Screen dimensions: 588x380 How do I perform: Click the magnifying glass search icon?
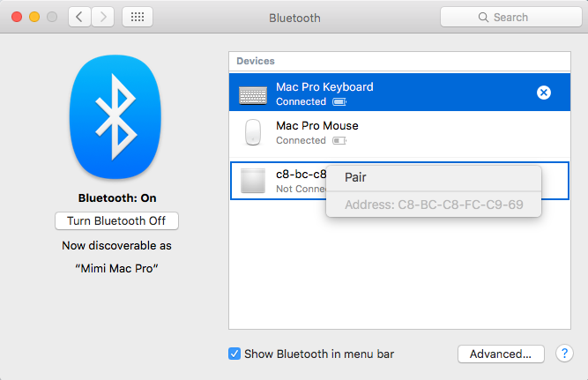pyautogui.click(x=483, y=18)
